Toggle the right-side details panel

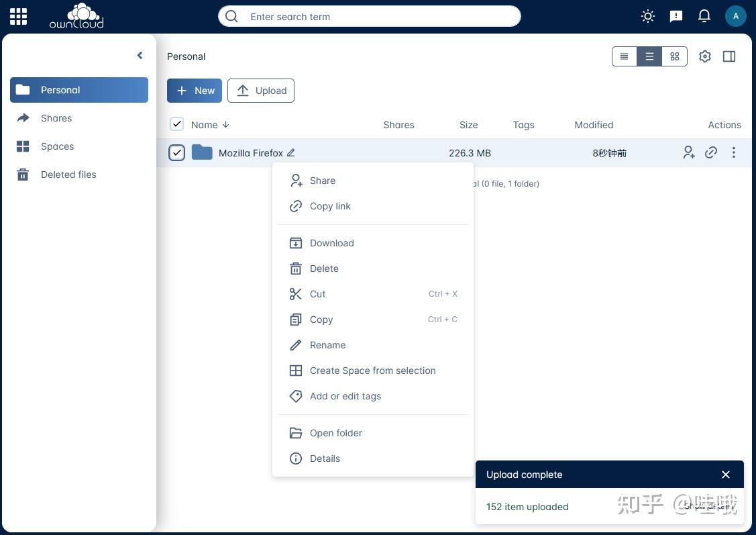coord(728,56)
